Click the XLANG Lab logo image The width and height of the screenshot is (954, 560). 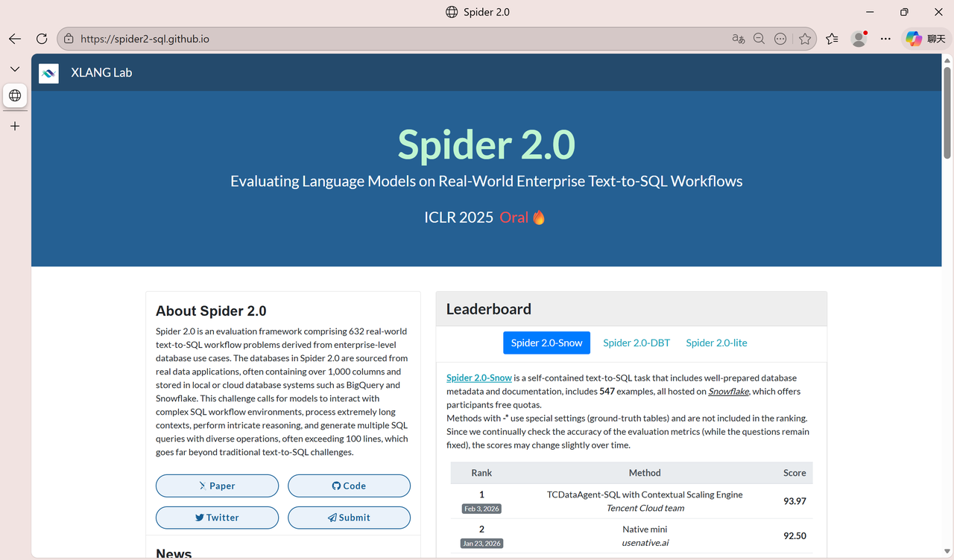pos(48,73)
